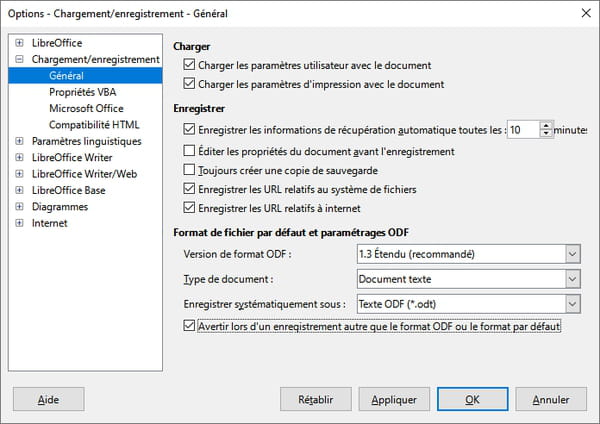Click the Appliquer button
This screenshot has height=424, width=600.
pyautogui.click(x=394, y=400)
